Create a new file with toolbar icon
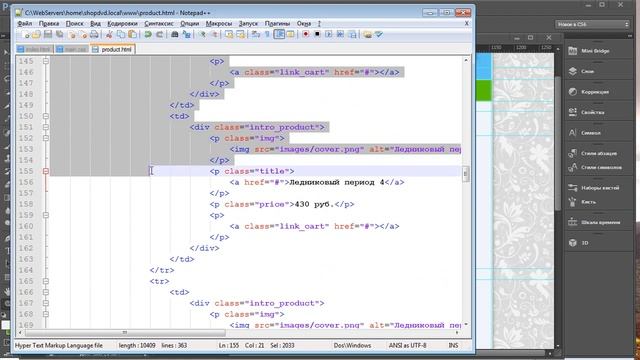Screen dimensions: 640x360 (x=25, y=35)
